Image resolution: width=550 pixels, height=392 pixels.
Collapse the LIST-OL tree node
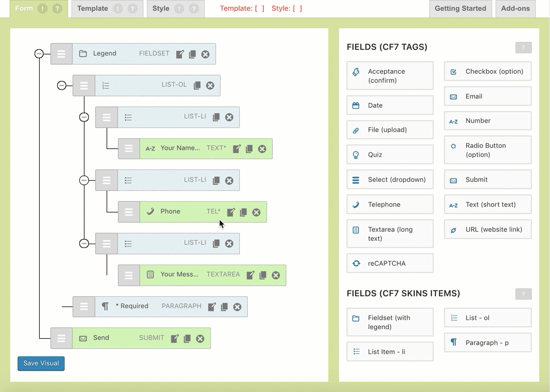coord(61,86)
